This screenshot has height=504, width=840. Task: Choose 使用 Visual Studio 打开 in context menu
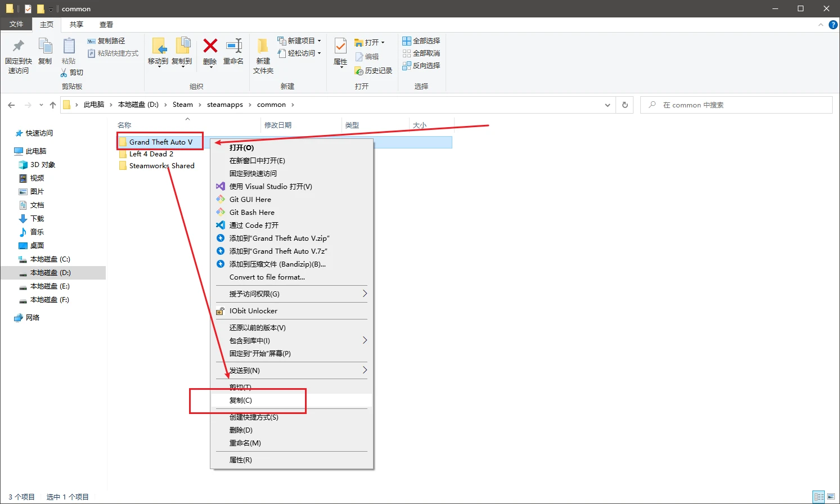(291, 187)
